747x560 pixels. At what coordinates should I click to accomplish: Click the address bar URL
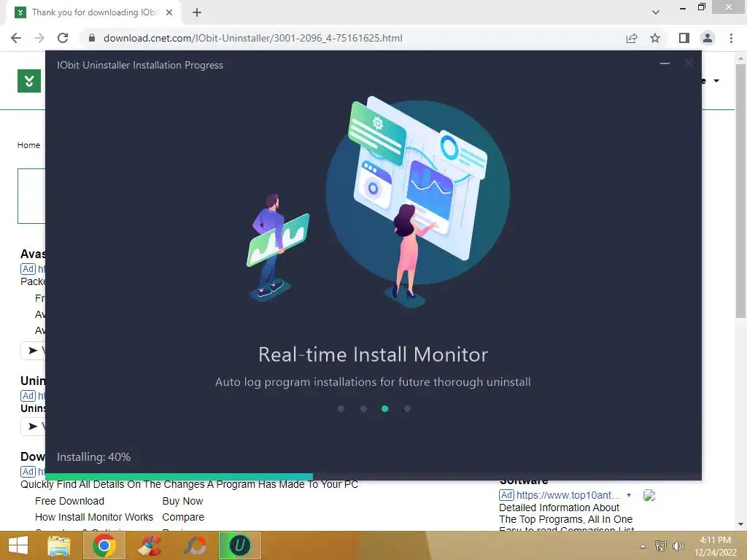253,38
